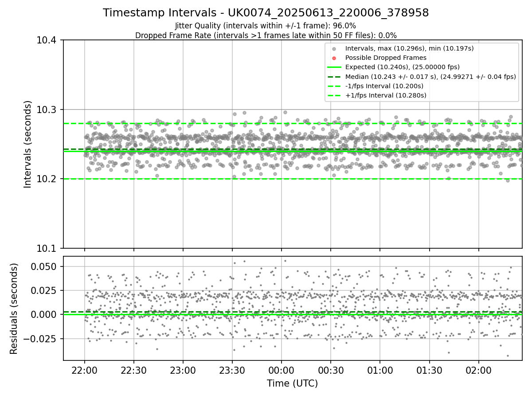The image size is (532, 399).
Task: Click legend entry 'Possible Dropped Frames'
Action: [x=386, y=58]
